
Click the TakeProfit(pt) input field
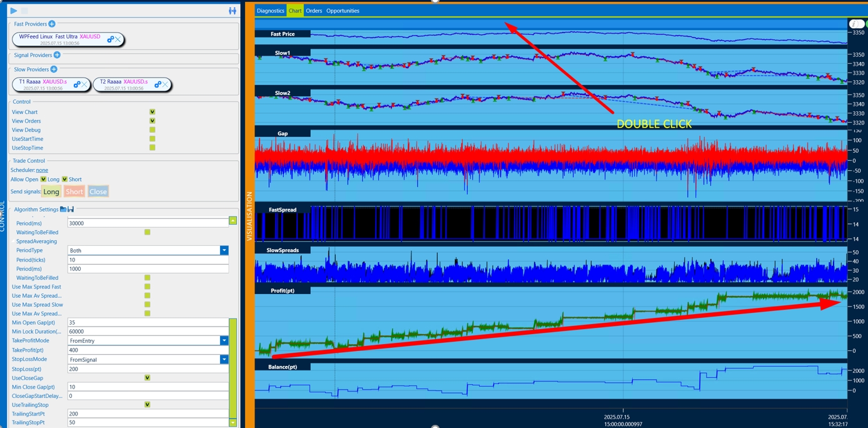click(x=148, y=350)
